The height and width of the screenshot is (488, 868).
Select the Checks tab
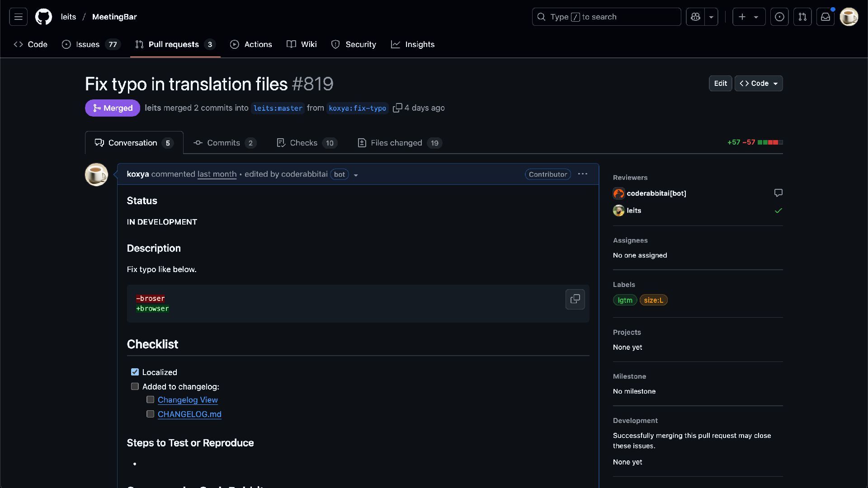[x=307, y=143]
